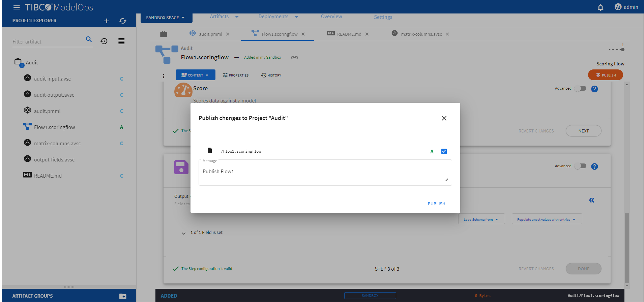The height and width of the screenshot is (302, 644).
Task: Click the add artifact plus icon
Action: point(107,21)
